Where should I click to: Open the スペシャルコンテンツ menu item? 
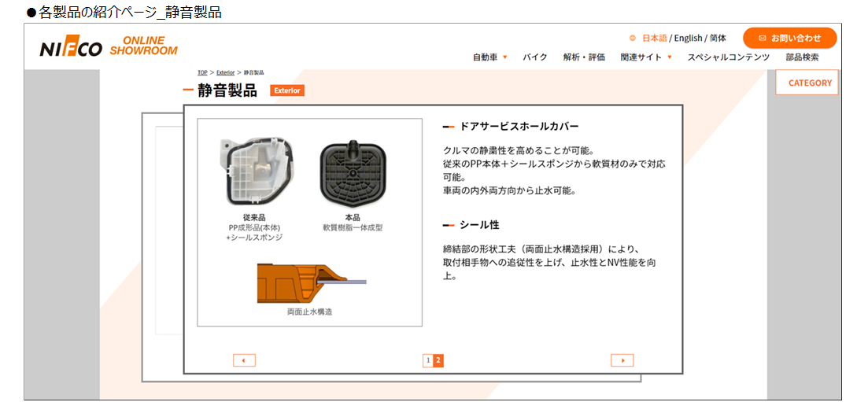[x=729, y=57]
